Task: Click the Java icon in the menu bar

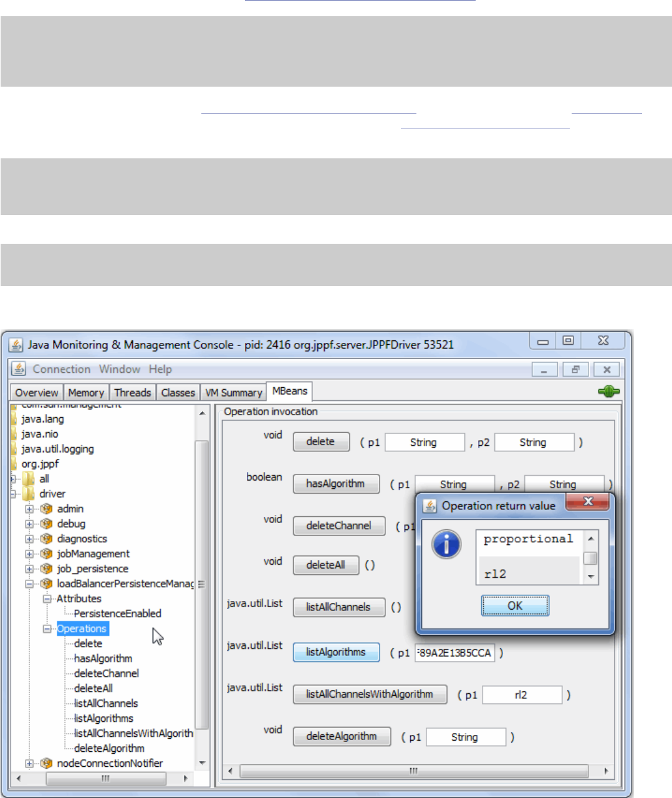Action: [x=19, y=369]
